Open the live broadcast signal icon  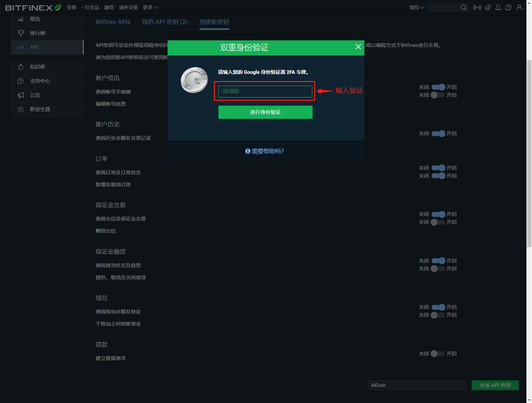tap(477, 8)
